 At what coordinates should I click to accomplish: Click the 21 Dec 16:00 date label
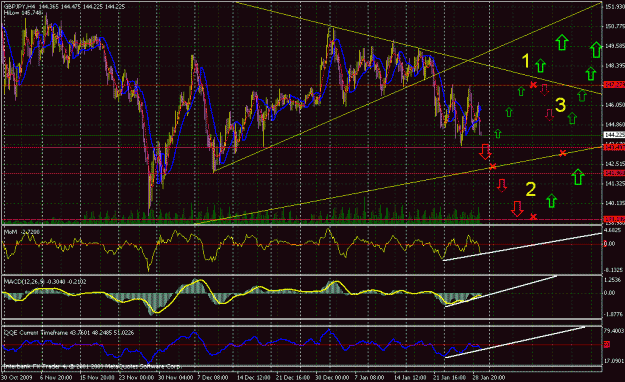[x=293, y=377]
